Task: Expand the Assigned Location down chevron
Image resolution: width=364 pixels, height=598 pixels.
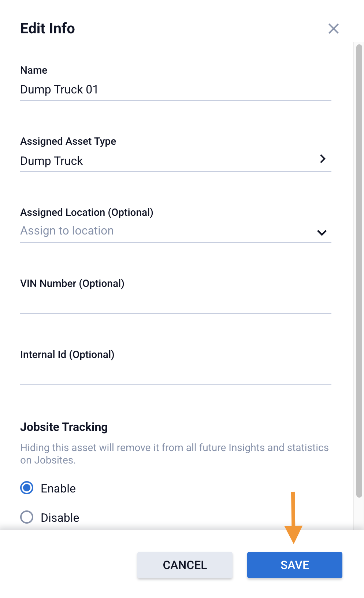Action: coord(322,233)
